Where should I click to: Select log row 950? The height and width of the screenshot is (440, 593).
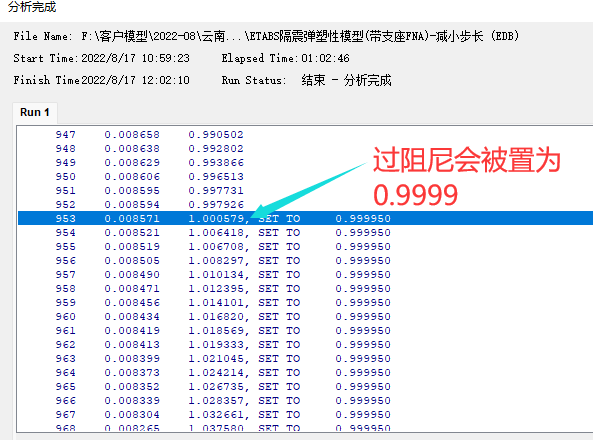305,177
